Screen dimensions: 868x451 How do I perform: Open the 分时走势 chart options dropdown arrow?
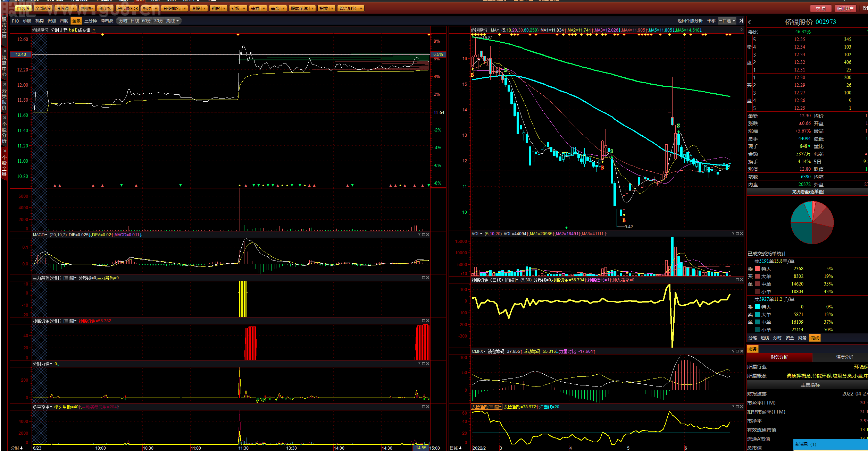click(94, 30)
